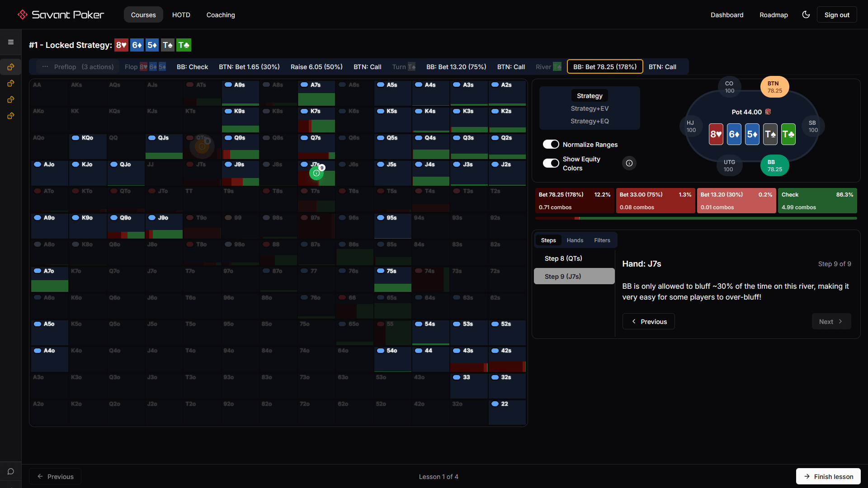Toggle dark mode with the moon icon
The width and height of the screenshot is (868, 488).
coord(806,14)
